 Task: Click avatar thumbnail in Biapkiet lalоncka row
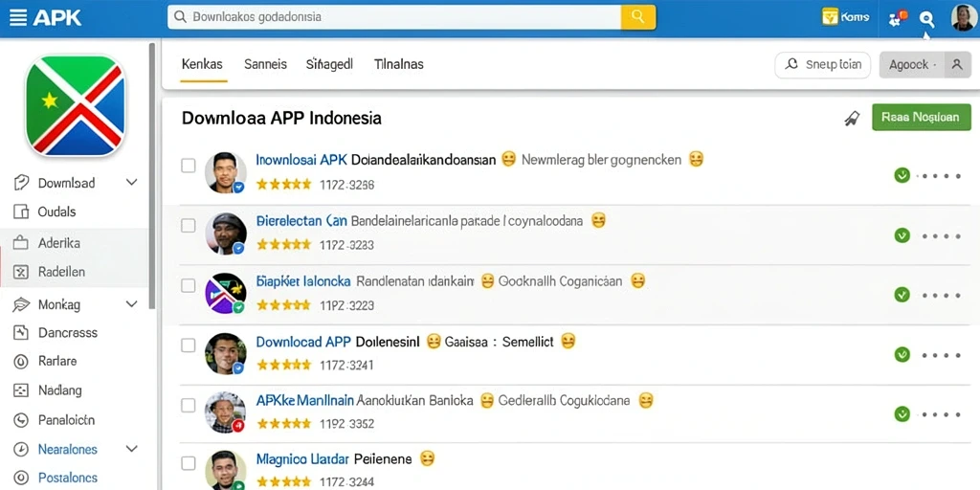[225, 293]
